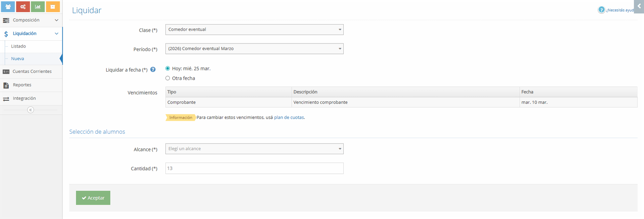Select the 'Otra fecha' radio option
Screen dimensions: 644x219
pos(168,78)
